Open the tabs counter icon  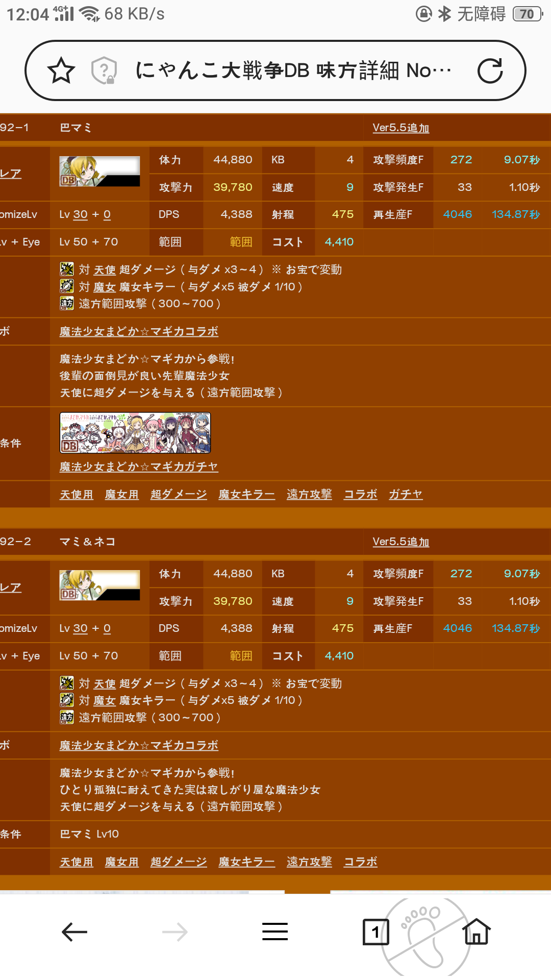tap(375, 932)
